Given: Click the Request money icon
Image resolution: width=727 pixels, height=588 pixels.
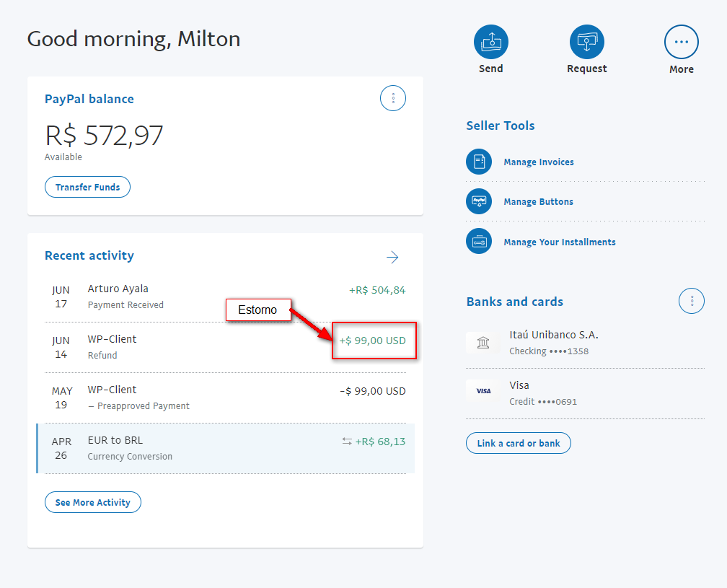Looking at the screenshot, I should (x=586, y=42).
